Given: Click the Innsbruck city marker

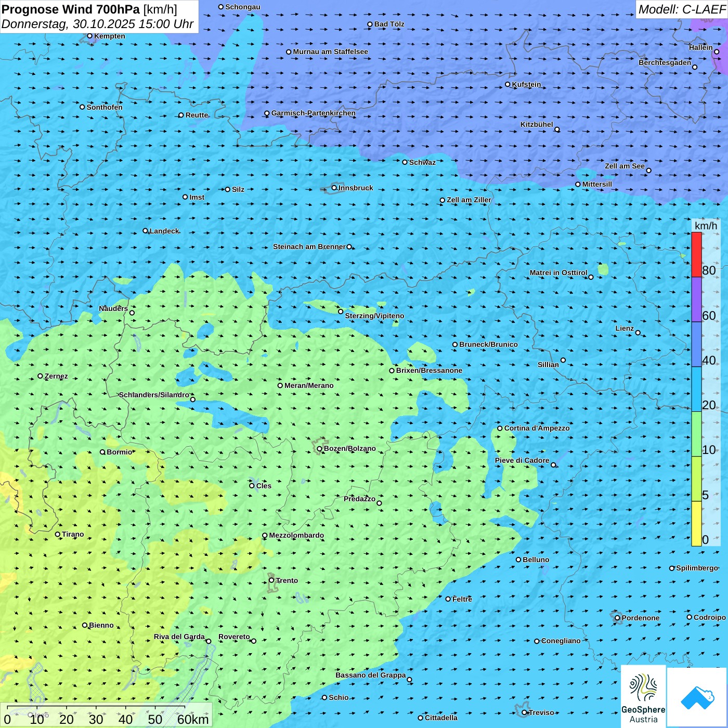Looking at the screenshot, I should 334,188.
